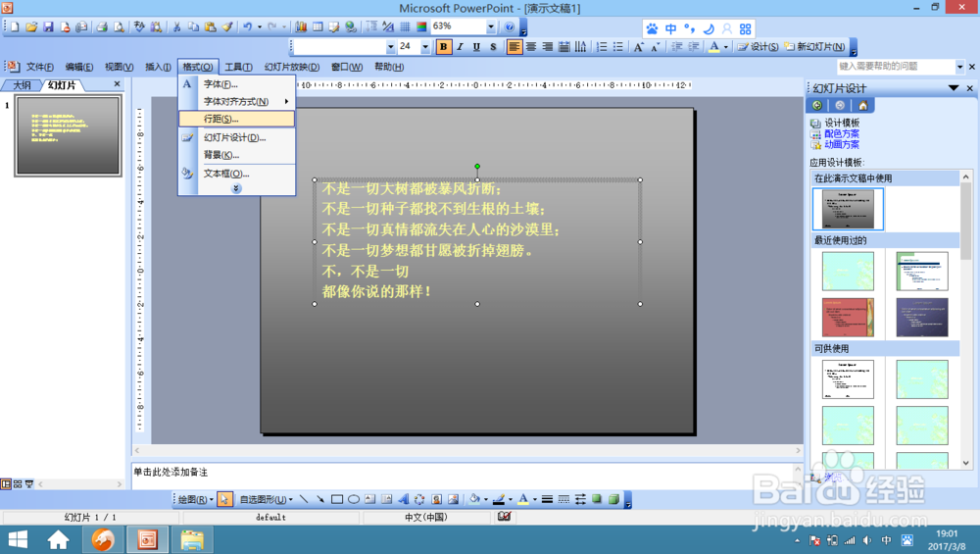Click the New document icon

point(15,26)
